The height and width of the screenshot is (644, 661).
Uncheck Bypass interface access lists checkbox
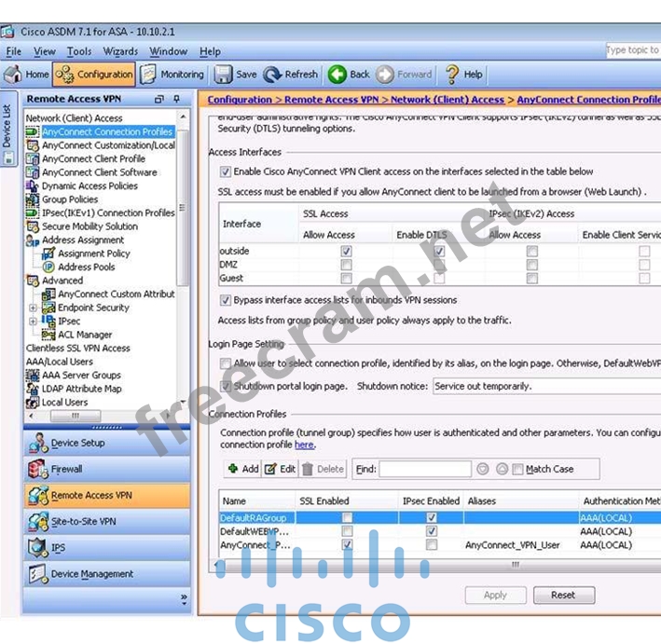pyautogui.click(x=226, y=300)
